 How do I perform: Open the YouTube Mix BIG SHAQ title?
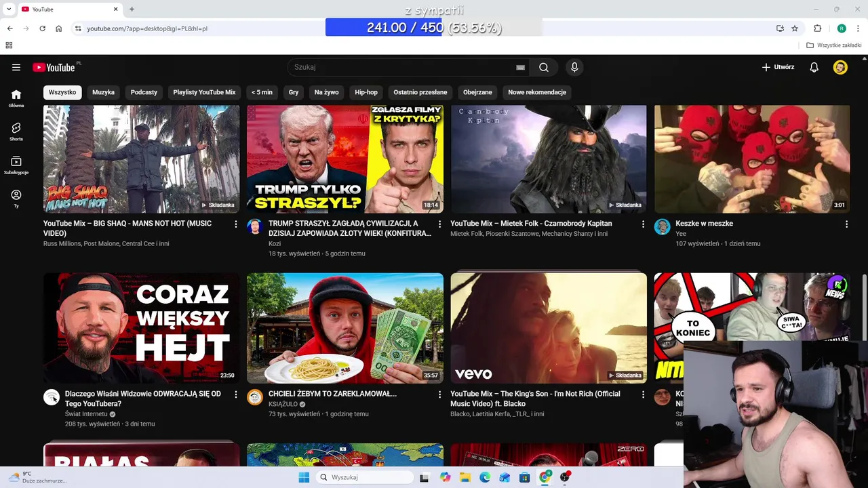127,228
